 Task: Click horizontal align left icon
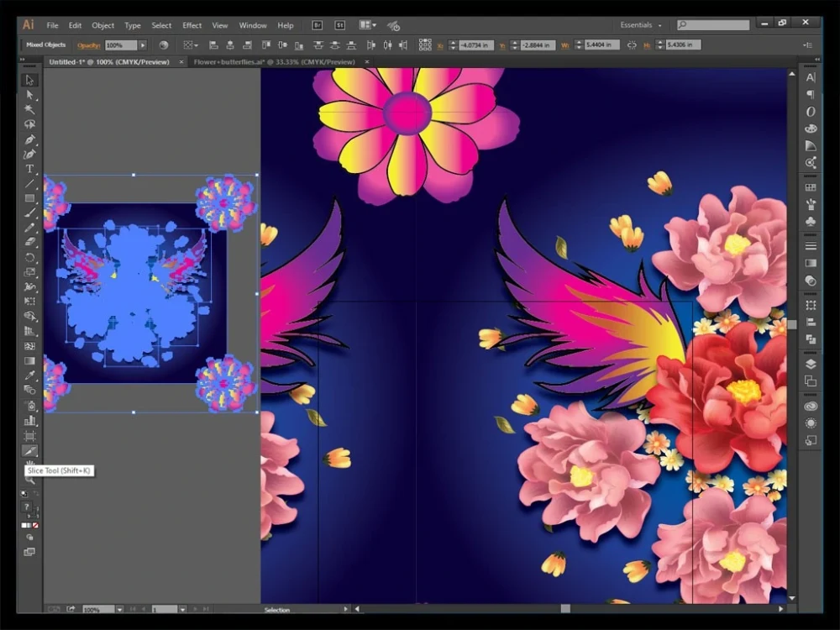(213, 45)
